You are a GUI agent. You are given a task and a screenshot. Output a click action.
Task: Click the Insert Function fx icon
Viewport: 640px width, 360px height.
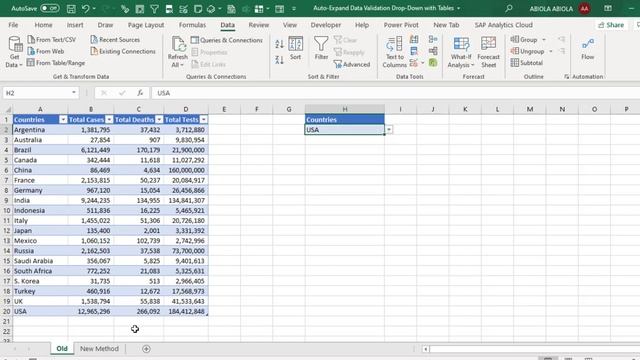(140, 93)
